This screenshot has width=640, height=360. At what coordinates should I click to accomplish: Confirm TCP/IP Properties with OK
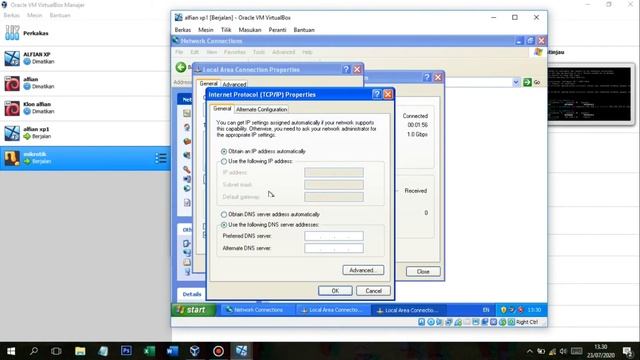tap(335, 291)
